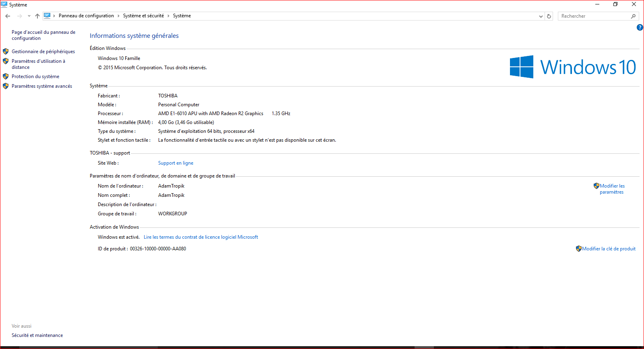
Task: Select Windows 10 Famille edition text
Action: (119, 58)
